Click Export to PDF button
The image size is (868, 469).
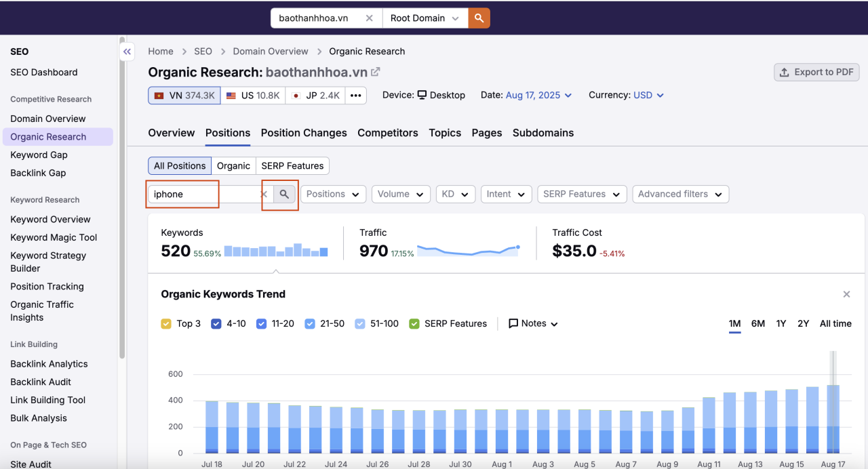click(816, 73)
